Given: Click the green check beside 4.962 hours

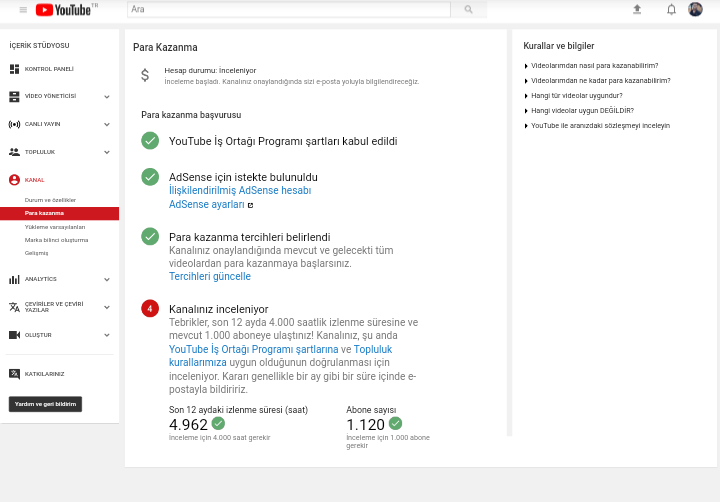Looking at the screenshot, I should [218, 423].
